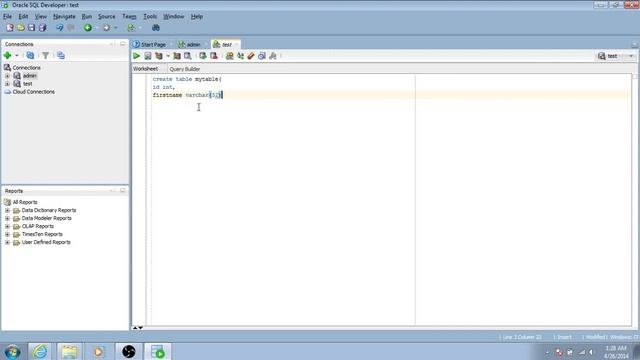Open the Tools menu
Image resolution: width=640 pixels, height=360 pixels.
click(x=150, y=17)
